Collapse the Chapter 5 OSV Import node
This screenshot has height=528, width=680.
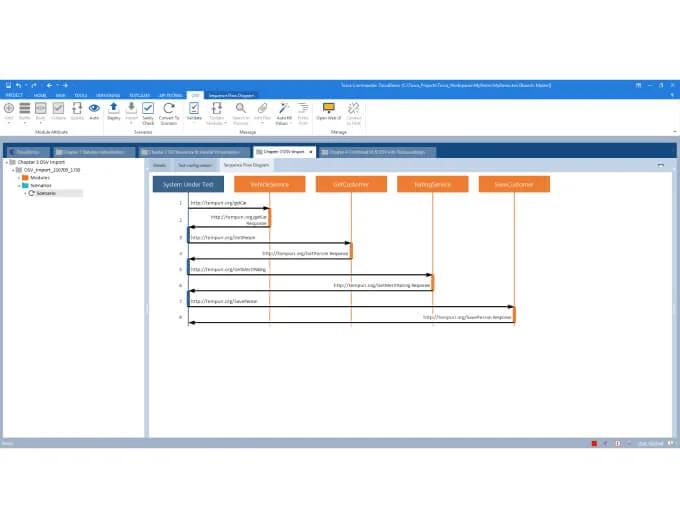[x=5, y=162]
